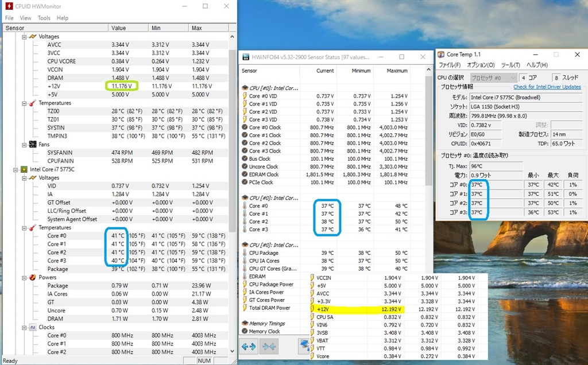Collapse the CPU Temperatures node under i7 5775C

[x=24, y=228]
